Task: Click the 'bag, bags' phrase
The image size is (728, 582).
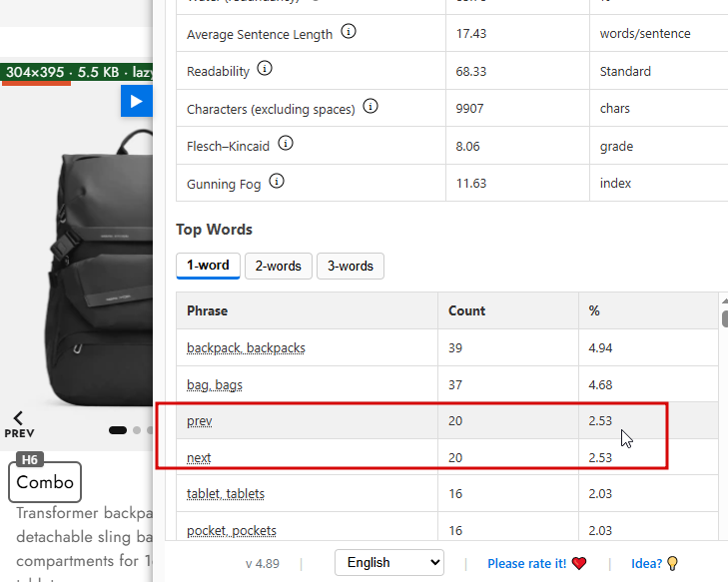Action: (x=215, y=385)
